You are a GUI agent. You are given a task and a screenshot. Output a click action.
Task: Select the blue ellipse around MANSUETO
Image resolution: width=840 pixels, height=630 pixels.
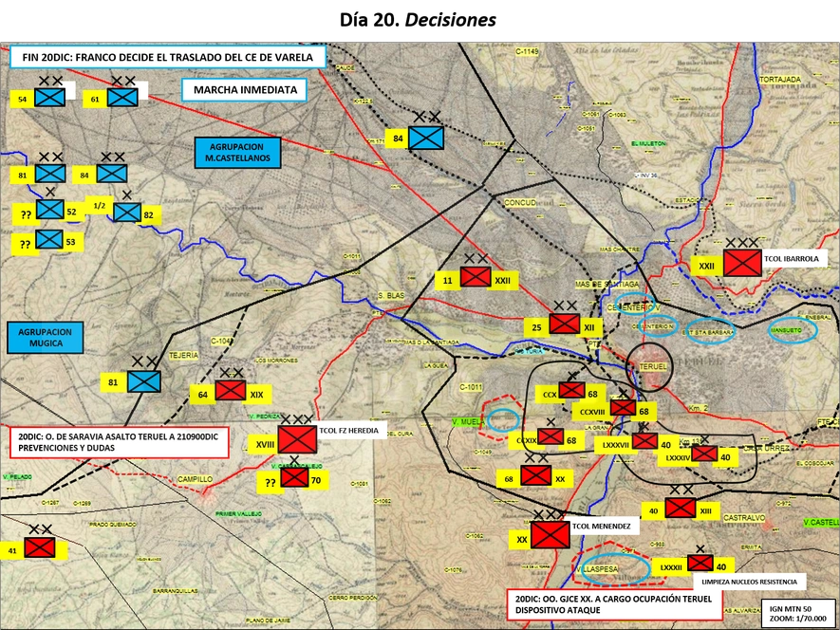pyautogui.click(x=793, y=330)
